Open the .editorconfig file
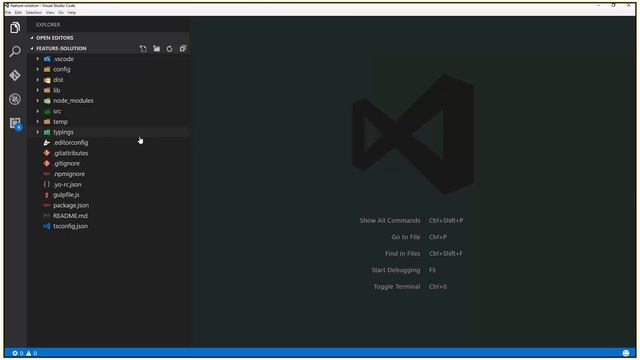Screen dimensions: 640x360 click(x=109, y=142)
